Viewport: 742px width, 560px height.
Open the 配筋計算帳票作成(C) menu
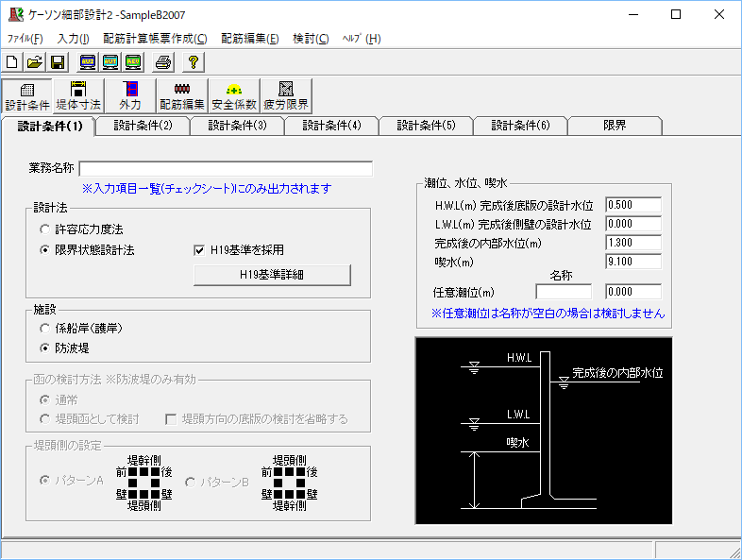click(x=155, y=39)
